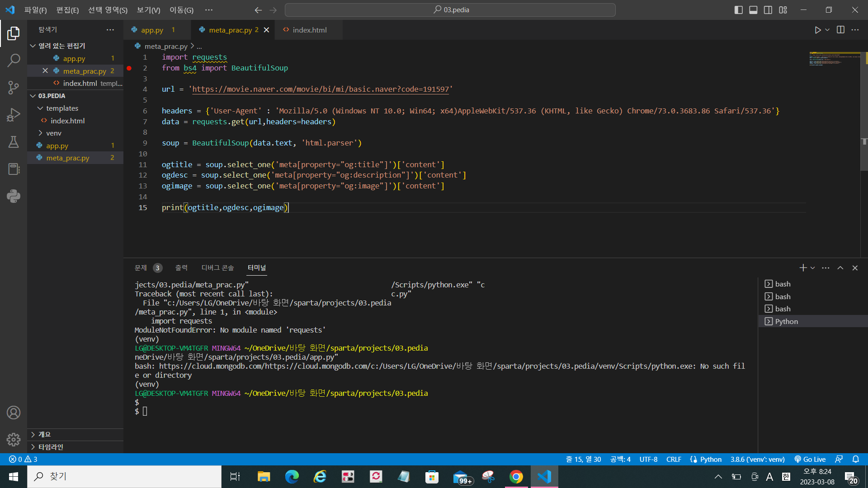Customize editor layout icon

pyautogui.click(x=783, y=10)
